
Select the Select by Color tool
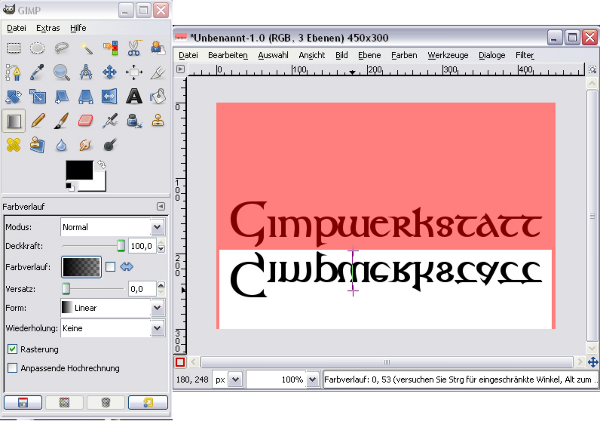tap(110, 48)
